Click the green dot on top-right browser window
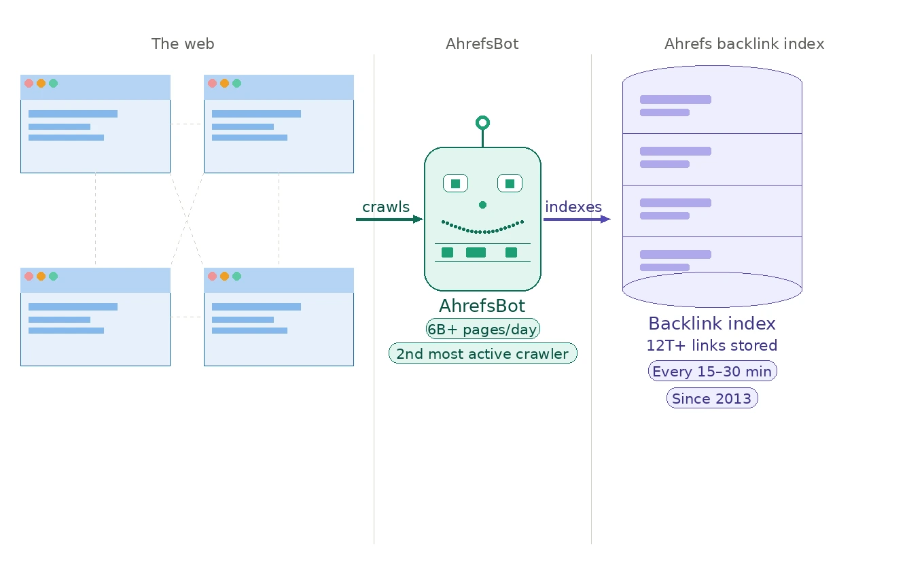The width and height of the screenshot is (924, 564). point(236,83)
